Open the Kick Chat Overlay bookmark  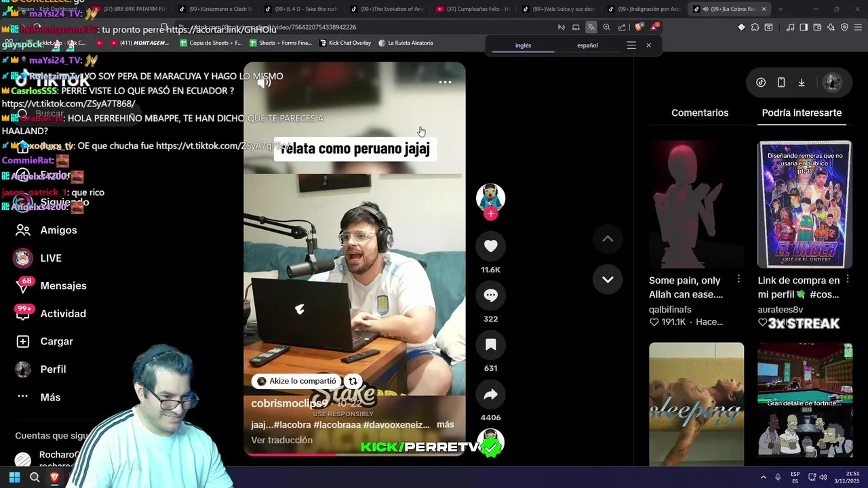(x=344, y=43)
